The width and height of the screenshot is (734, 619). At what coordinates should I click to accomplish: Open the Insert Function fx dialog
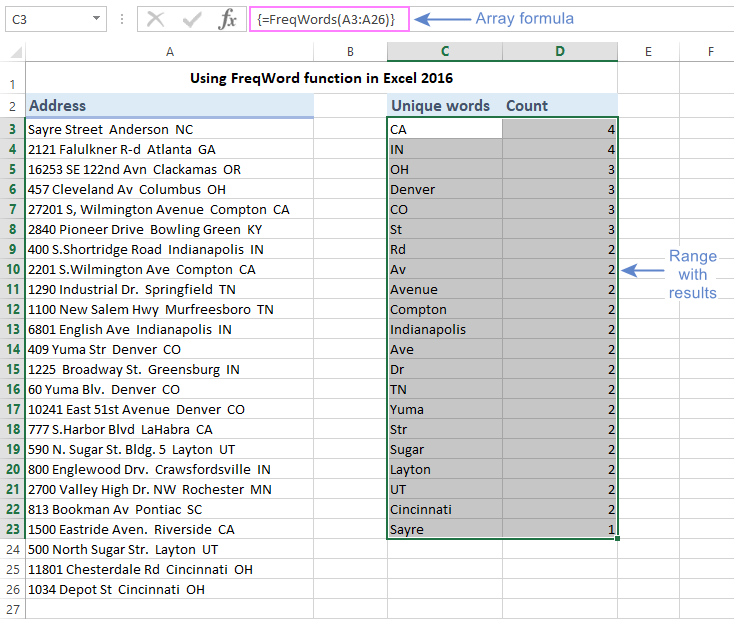228,19
